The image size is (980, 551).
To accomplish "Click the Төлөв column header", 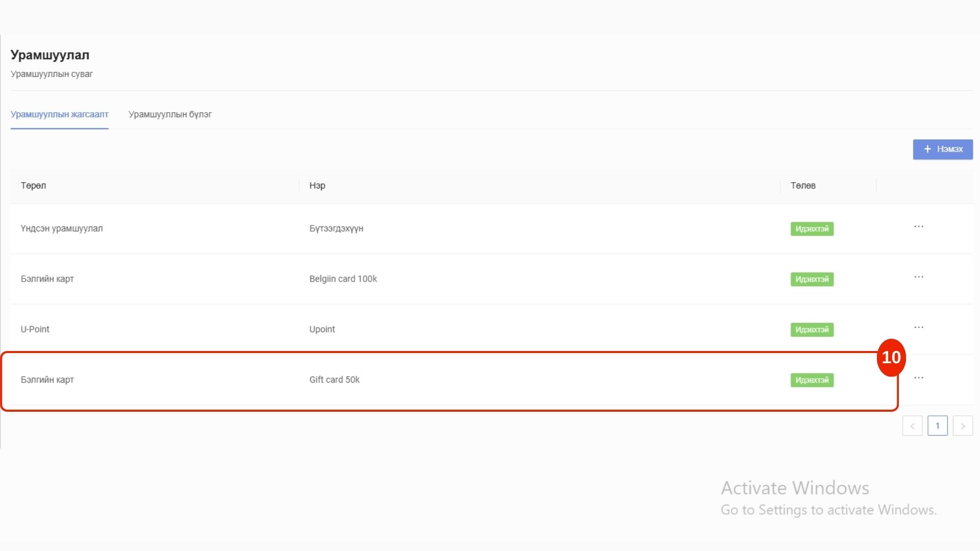I will coord(803,186).
